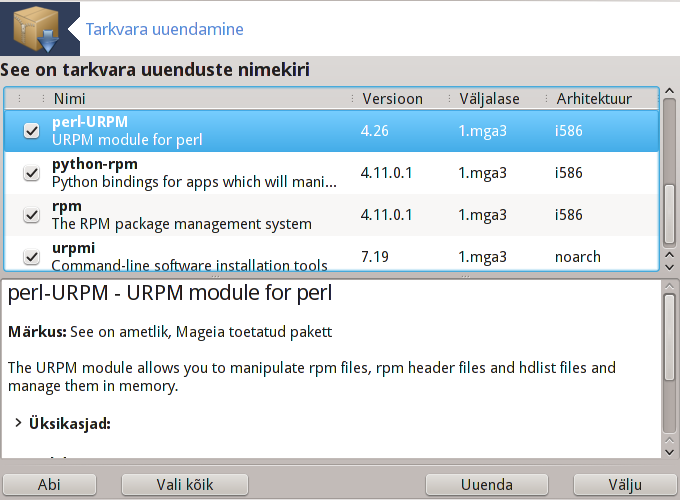The height and width of the screenshot is (500, 680).
Task: Toggle the urpmi package checkbox
Action: tap(32, 257)
